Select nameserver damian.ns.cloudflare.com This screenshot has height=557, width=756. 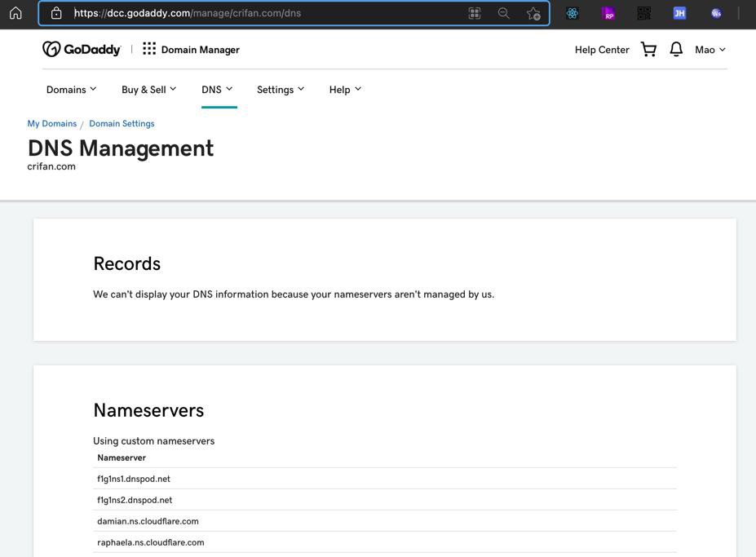click(x=385, y=521)
